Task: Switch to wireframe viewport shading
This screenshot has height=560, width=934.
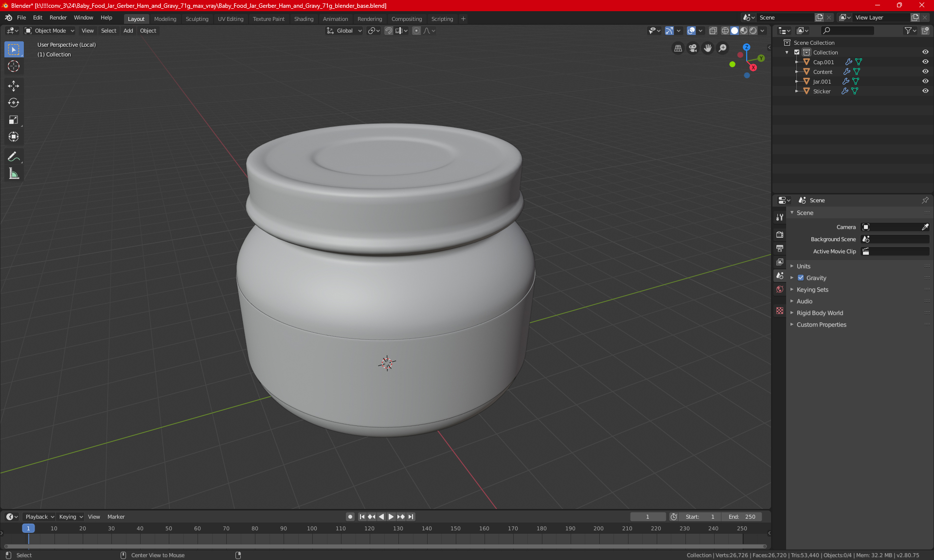Action: click(725, 31)
